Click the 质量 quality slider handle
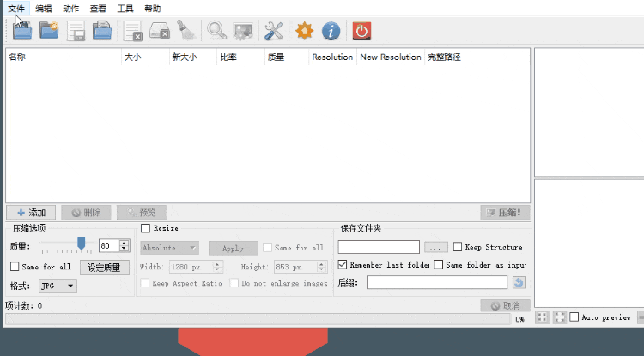 (82, 243)
